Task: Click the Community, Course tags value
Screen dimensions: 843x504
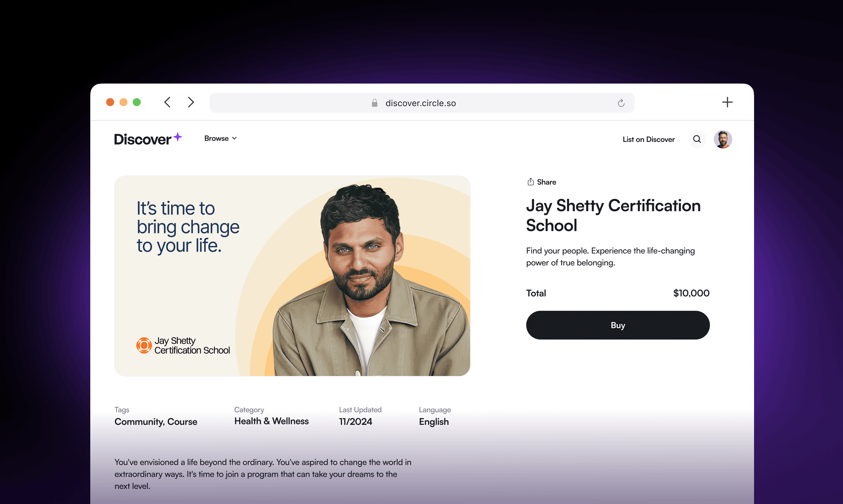Action: point(156,422)
